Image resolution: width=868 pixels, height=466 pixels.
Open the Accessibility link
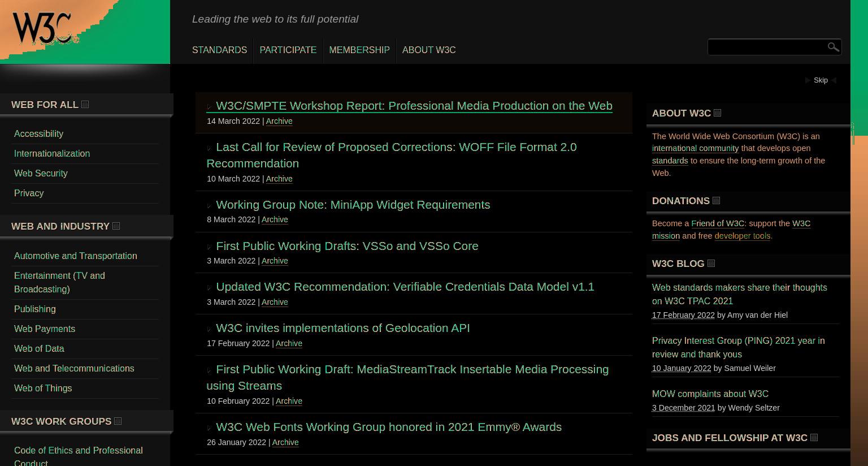(x=38, y=133)
